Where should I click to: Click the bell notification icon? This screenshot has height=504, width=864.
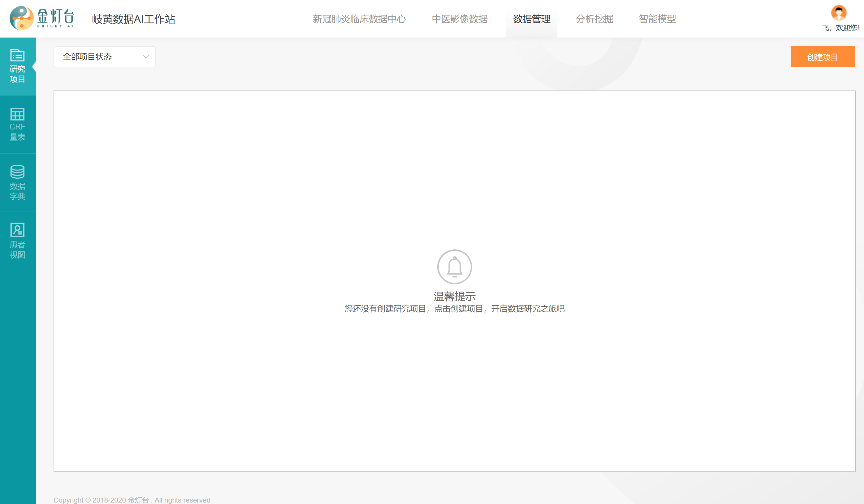tap(454, 267)
